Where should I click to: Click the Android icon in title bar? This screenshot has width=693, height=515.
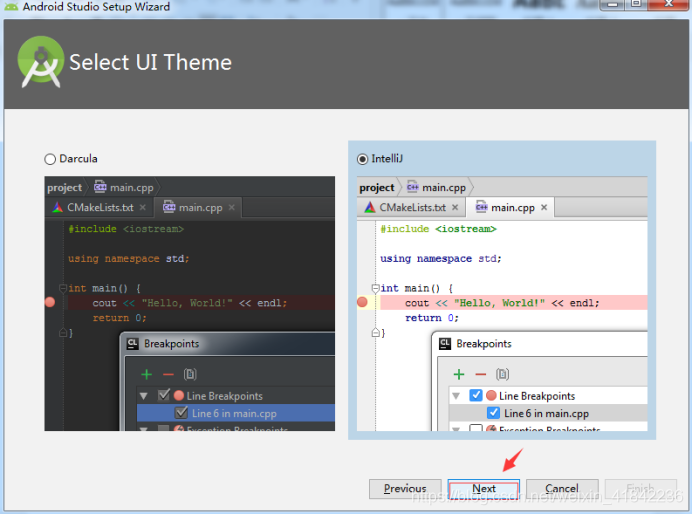tap(11, 6)
